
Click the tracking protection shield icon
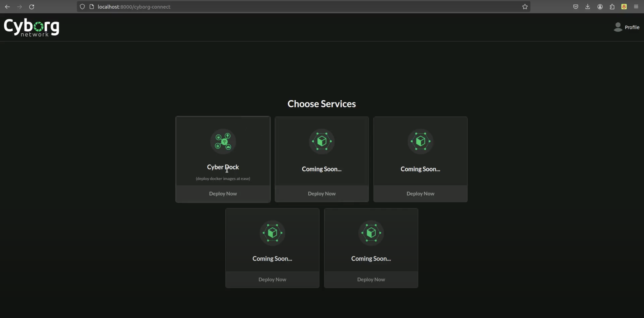point(82,7)
